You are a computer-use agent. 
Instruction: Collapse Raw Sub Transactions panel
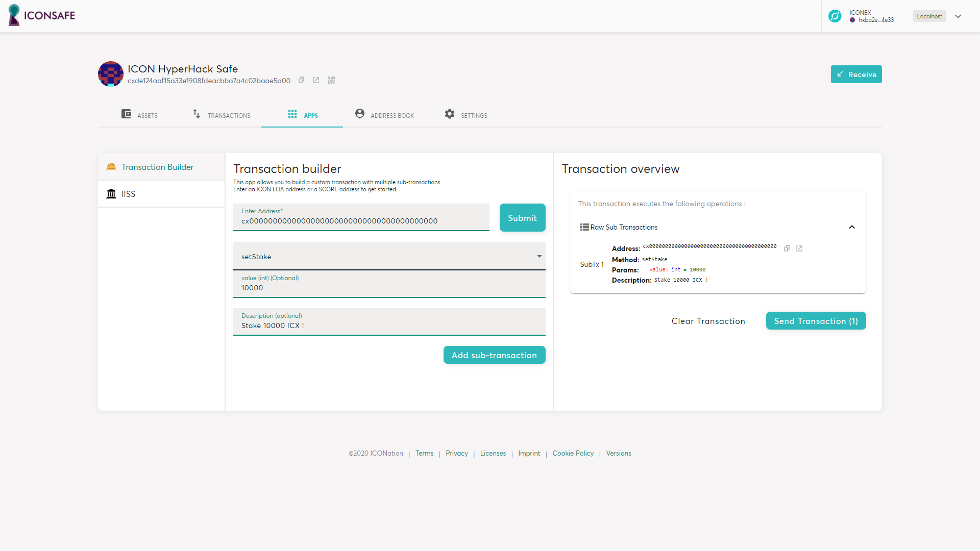click(x=851, y=227)
